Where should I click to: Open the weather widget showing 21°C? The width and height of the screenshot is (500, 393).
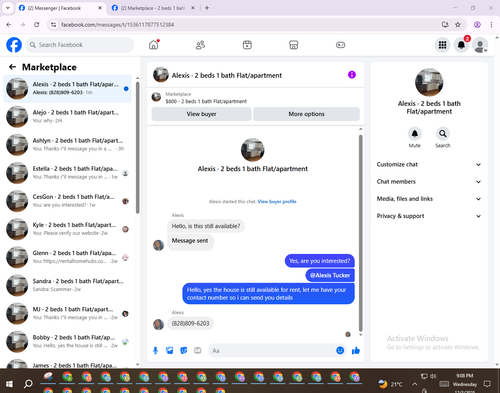(390, 384)
